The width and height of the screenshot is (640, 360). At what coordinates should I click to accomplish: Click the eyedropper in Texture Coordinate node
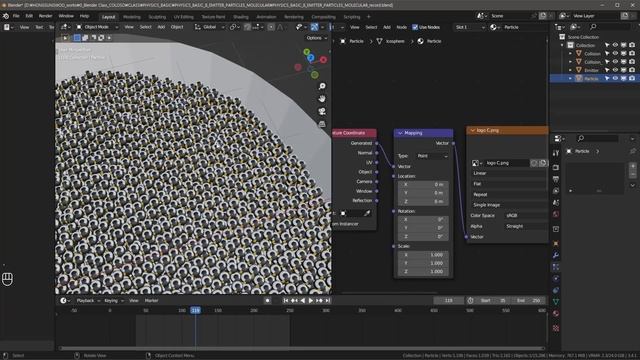pos(367,213)
